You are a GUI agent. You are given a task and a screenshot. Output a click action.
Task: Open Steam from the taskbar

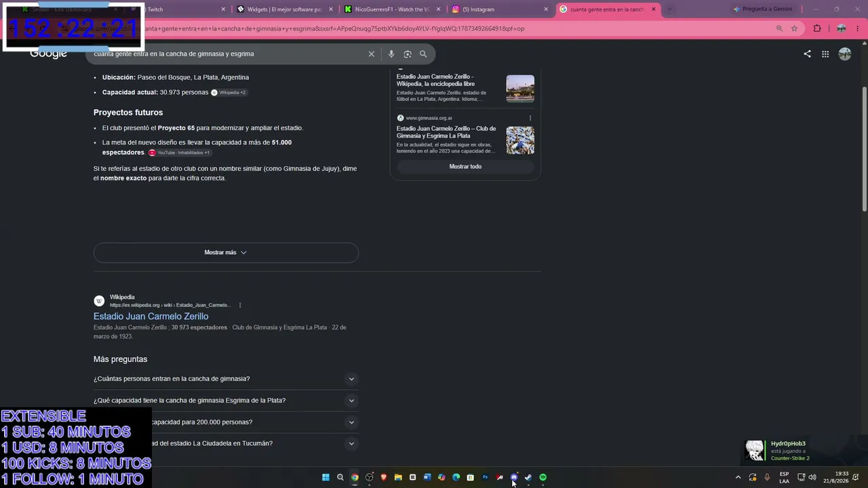(x=528, y=477)
